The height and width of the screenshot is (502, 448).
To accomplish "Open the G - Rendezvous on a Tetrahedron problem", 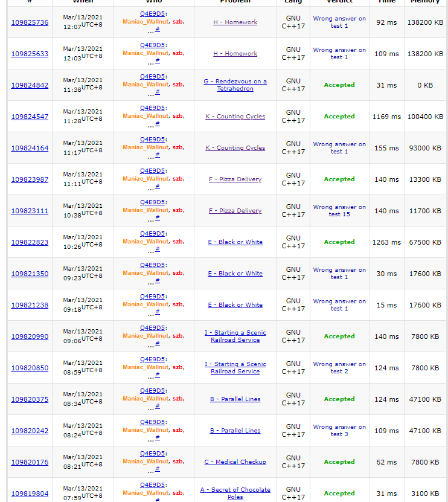I will 235,85.
